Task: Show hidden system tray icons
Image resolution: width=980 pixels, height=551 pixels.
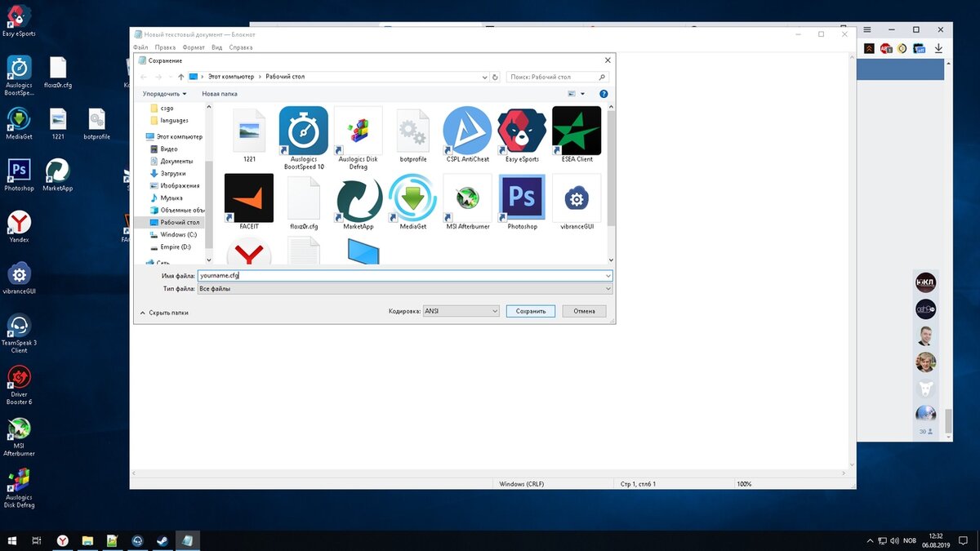Action: pyautogui.click(x=869, y=540)
